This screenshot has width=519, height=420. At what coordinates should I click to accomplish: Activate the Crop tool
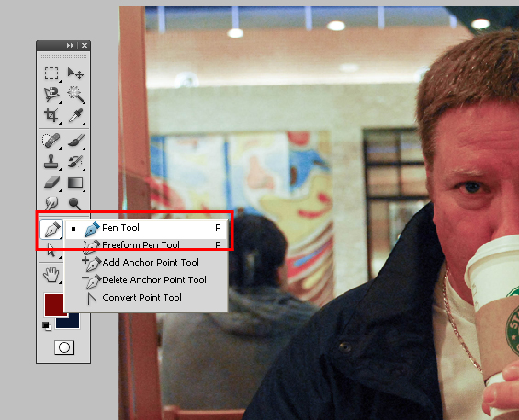tap(51, 115)
